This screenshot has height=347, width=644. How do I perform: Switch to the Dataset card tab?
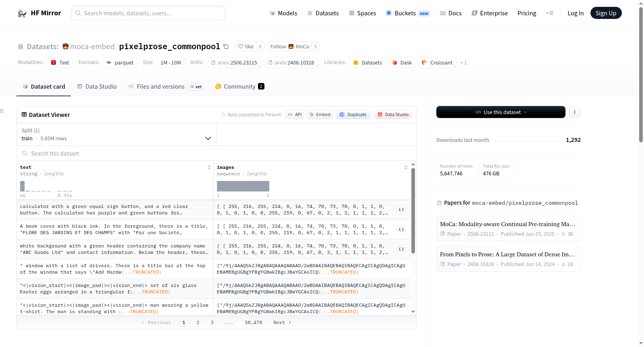tap(43, 87)
